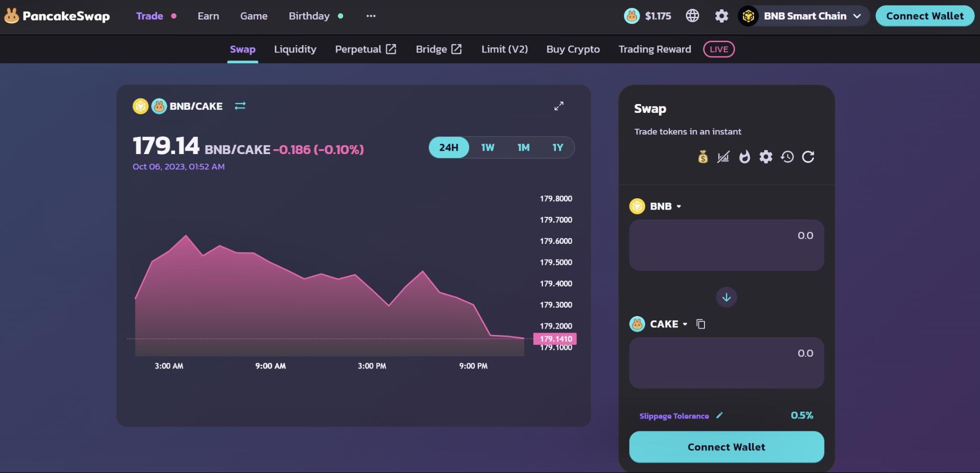Switch to the Swap tab
The image size is (980, 473).
pyautogui.click(x=243, y=49)
